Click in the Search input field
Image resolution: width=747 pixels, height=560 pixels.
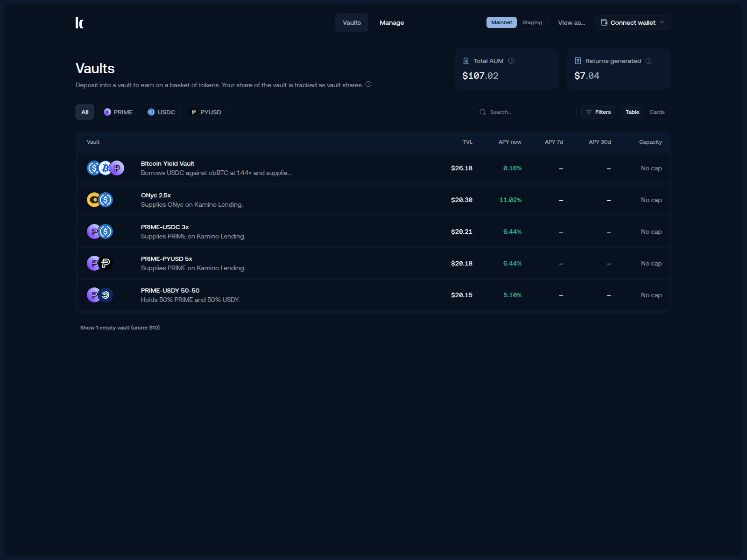tap(524, 112)
